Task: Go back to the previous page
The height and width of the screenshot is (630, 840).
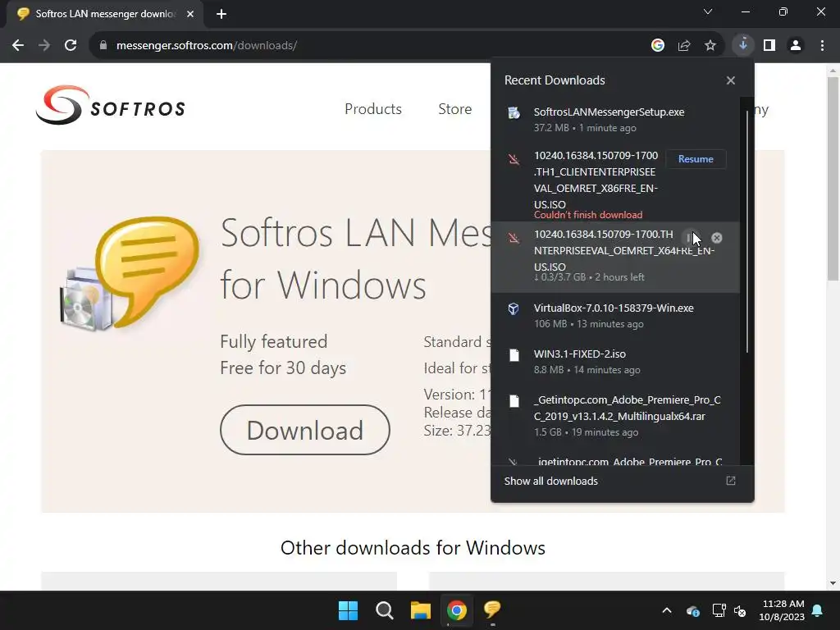Action: pyautogui.click(x=18, y=46)
